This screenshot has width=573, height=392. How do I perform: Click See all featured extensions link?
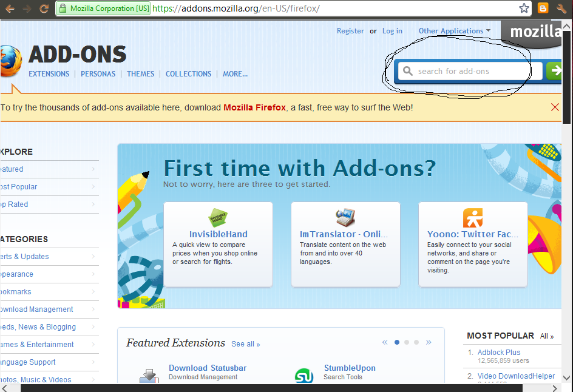pos(246,344)
